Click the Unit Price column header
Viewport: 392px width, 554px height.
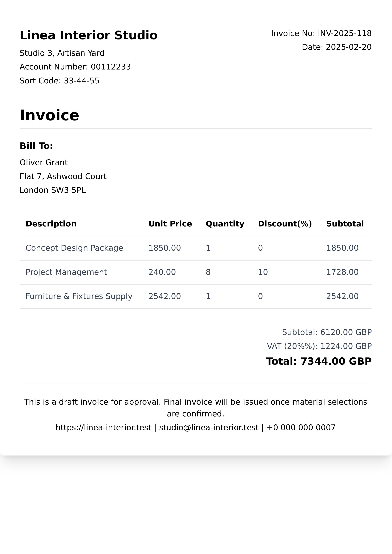tap(170, 224)
